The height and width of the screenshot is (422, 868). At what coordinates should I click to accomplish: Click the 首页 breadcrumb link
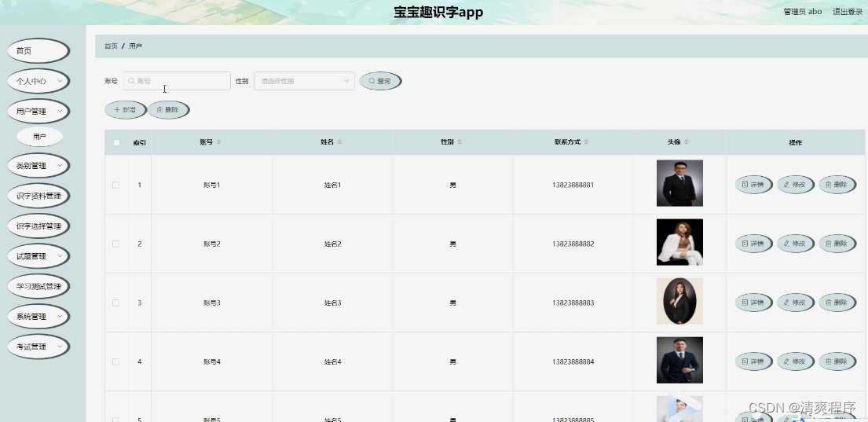tap(111, 46)
